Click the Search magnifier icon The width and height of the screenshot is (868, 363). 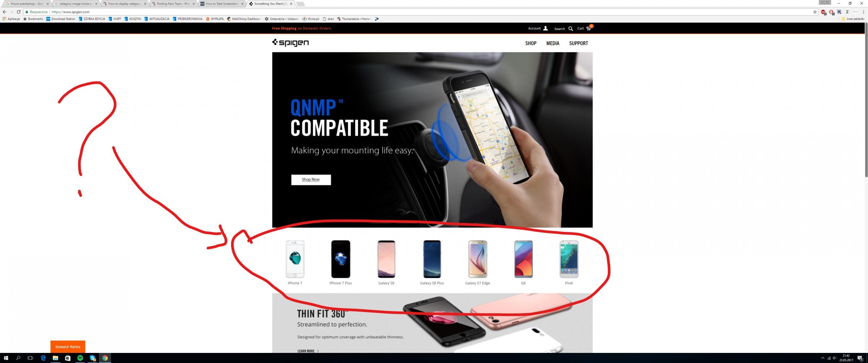(571, 29)
